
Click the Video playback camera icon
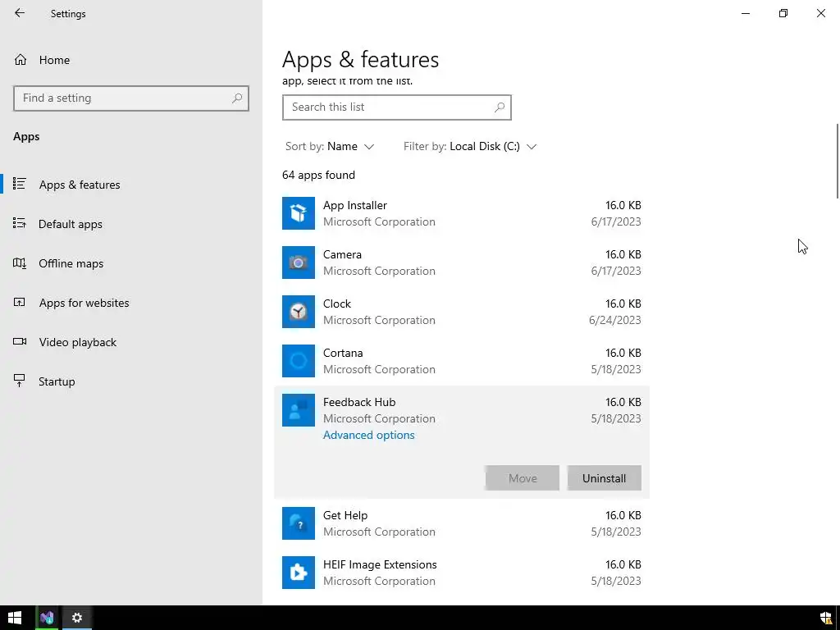point(20,341)
